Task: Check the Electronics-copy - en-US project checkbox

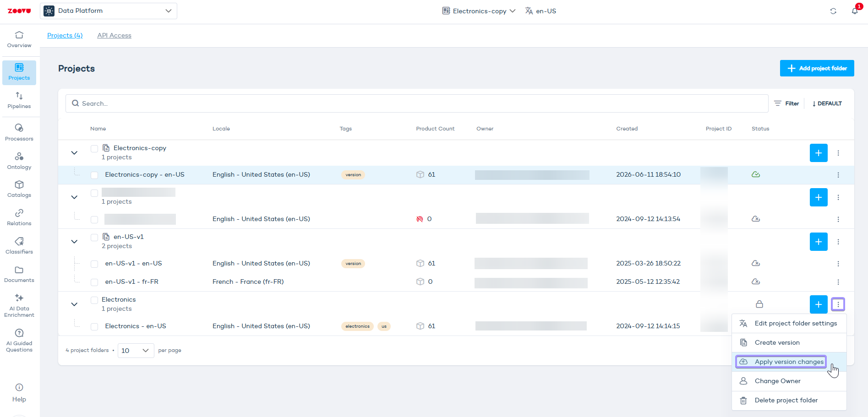Action: 94,175
